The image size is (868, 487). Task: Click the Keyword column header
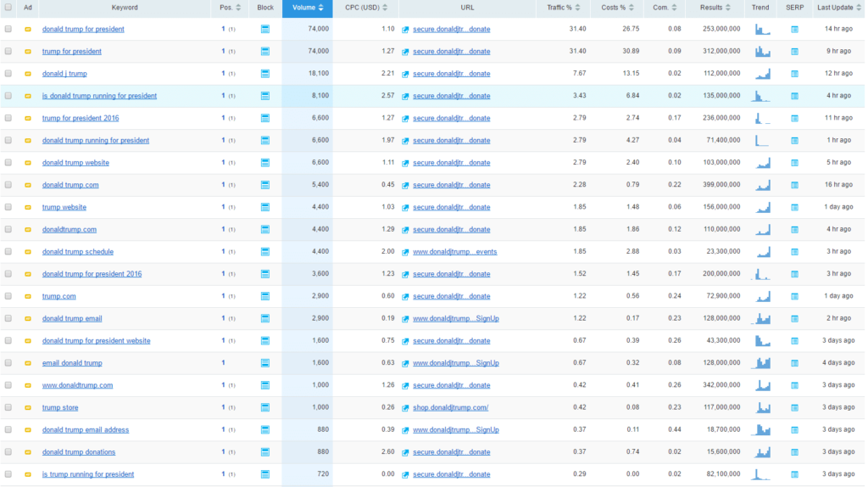click(x=125, y=8)
